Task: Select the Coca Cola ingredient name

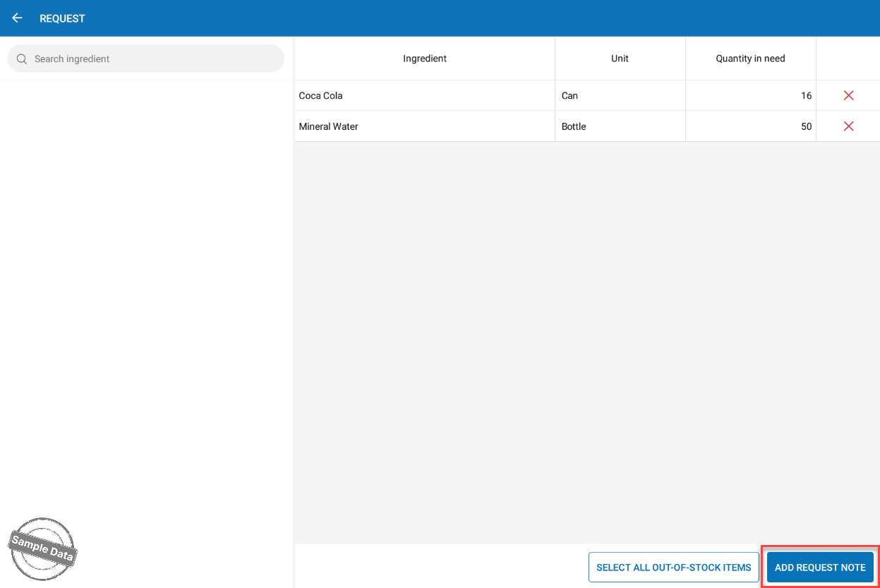Action: [321, 96]
